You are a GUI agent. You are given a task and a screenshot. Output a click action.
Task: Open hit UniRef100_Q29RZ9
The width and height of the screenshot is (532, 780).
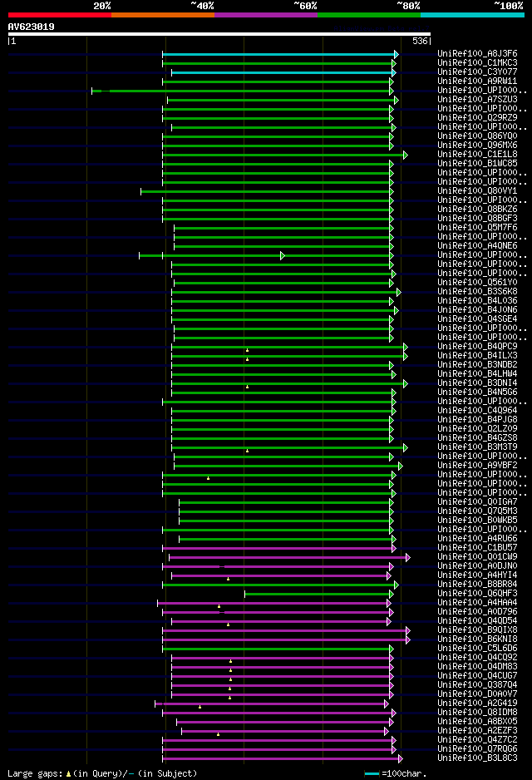pyautogui.click(x=477, y=117)
